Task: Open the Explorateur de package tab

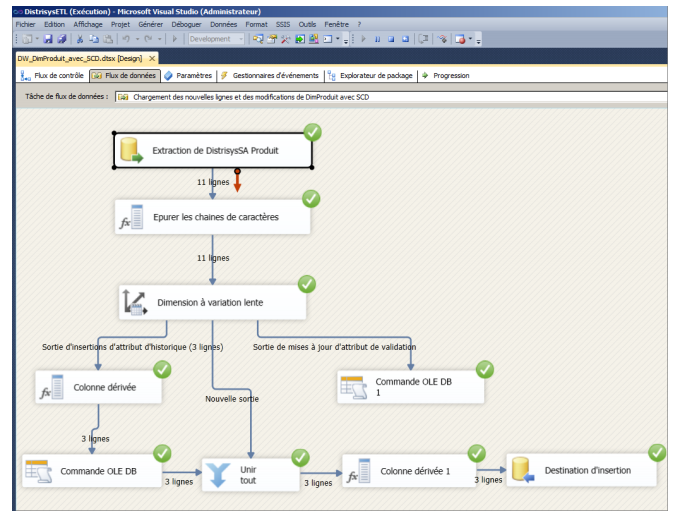Action: pyautogui.click(x=372, y=75)
